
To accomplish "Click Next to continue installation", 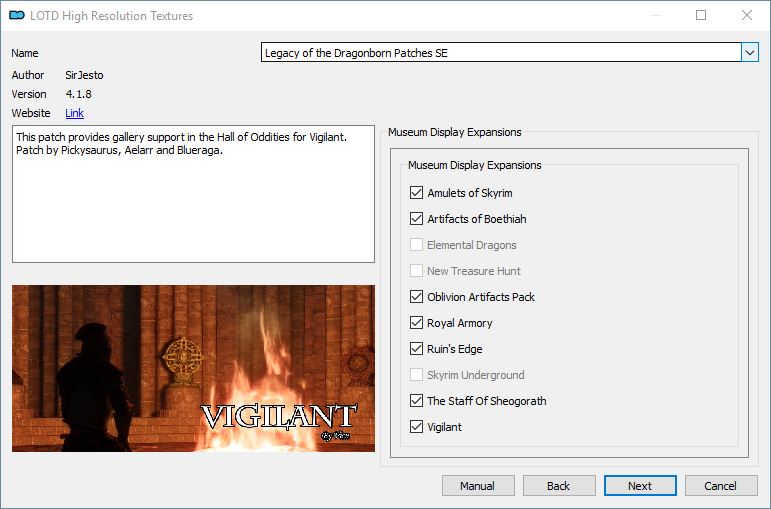I will tap(640, 486).
